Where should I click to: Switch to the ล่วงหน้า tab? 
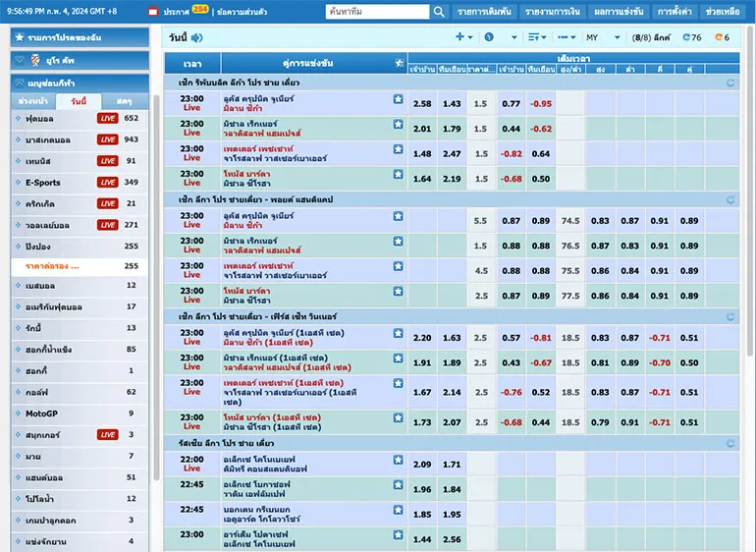click(x=32, y=101)
